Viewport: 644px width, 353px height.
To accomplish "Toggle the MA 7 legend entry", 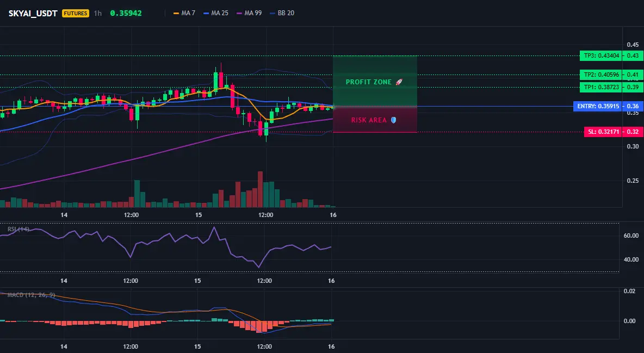I will coord(184,13).
